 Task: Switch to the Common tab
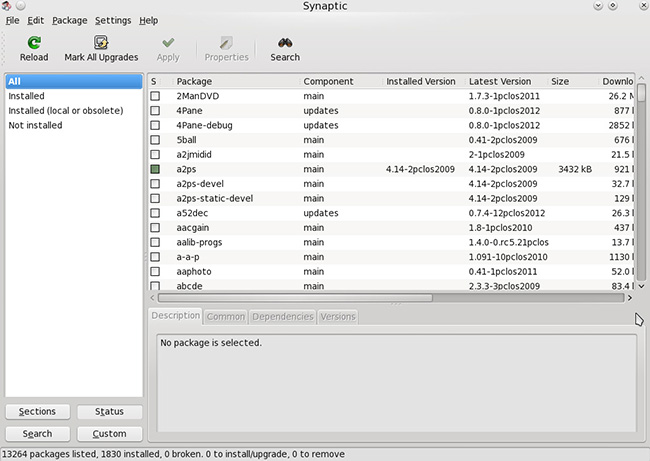(x=226, y=317)
